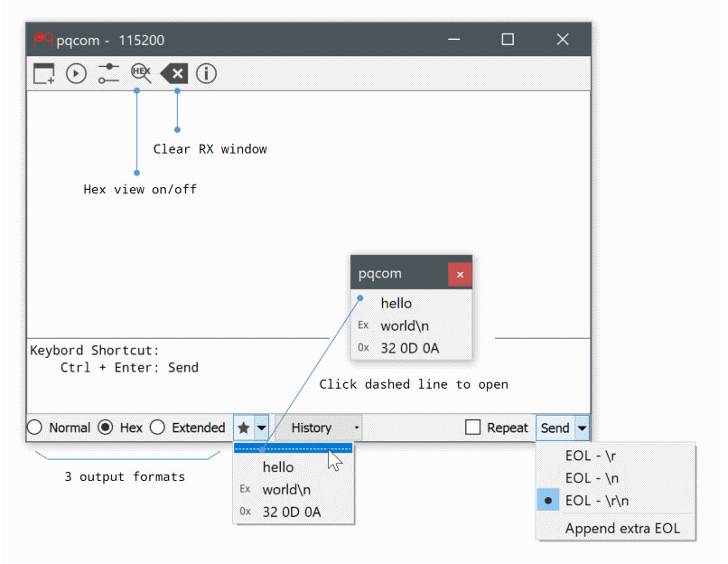This screenshot has height=564, width=728.
Task: Click dashed line to detach favorites menu
Action: (293, 449)
